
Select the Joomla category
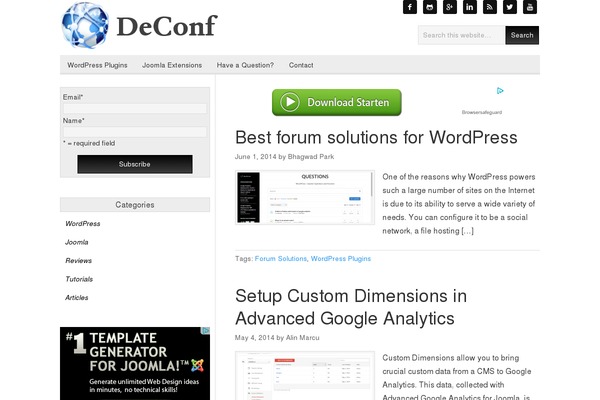[77, 242]
